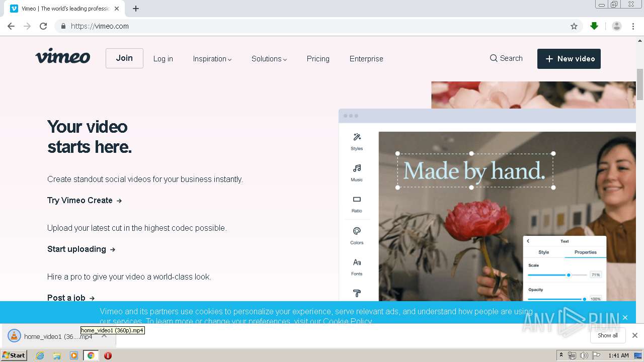Open download item options chevron

[x=104, y=336]
